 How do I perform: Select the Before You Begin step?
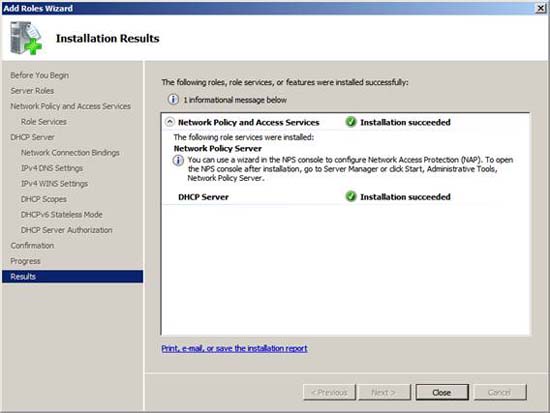tap(40, 75)
